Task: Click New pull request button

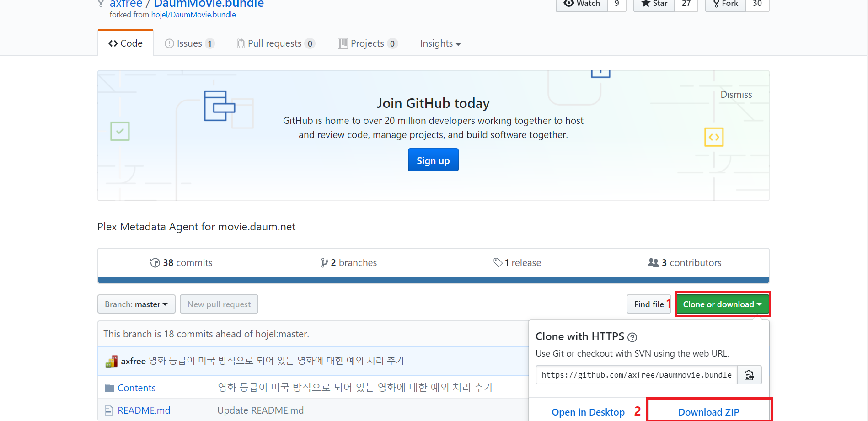Action: click(x=219, y=304)
